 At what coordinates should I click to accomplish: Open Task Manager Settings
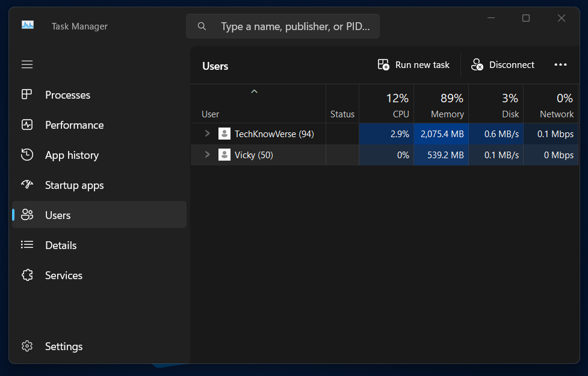pyautogui.click(x=63, y=347)
